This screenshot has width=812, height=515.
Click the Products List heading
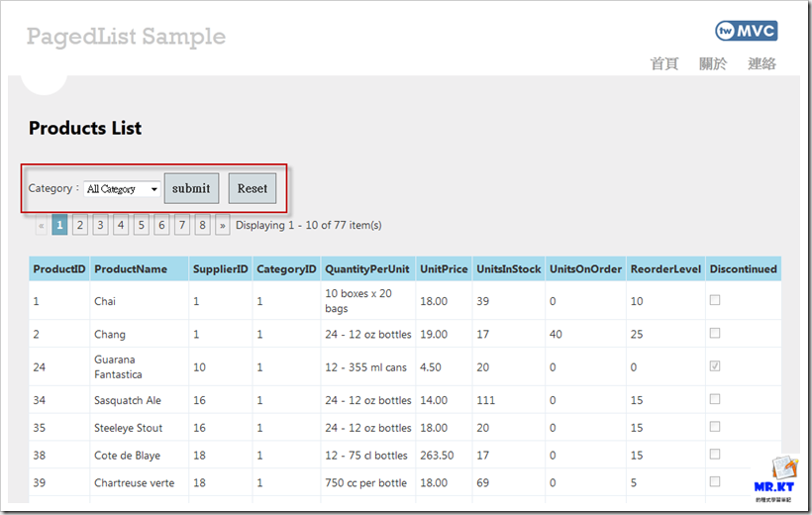click(85, 128)
